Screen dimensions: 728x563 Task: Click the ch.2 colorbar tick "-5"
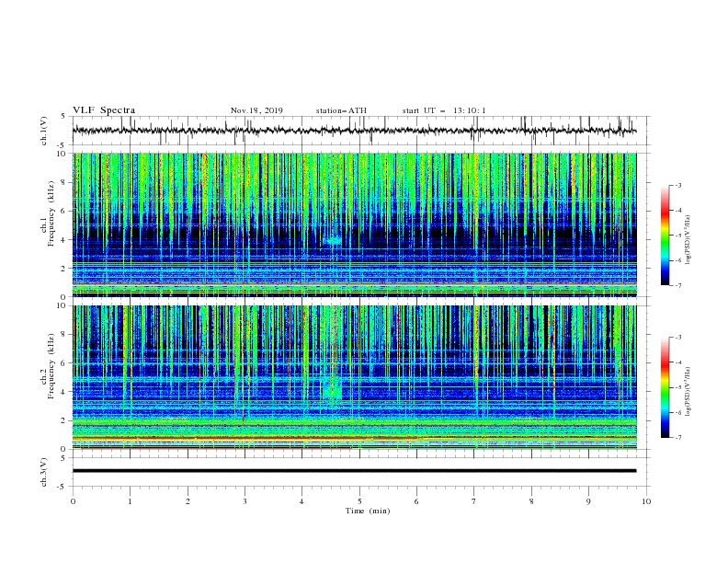click(678, 387)
